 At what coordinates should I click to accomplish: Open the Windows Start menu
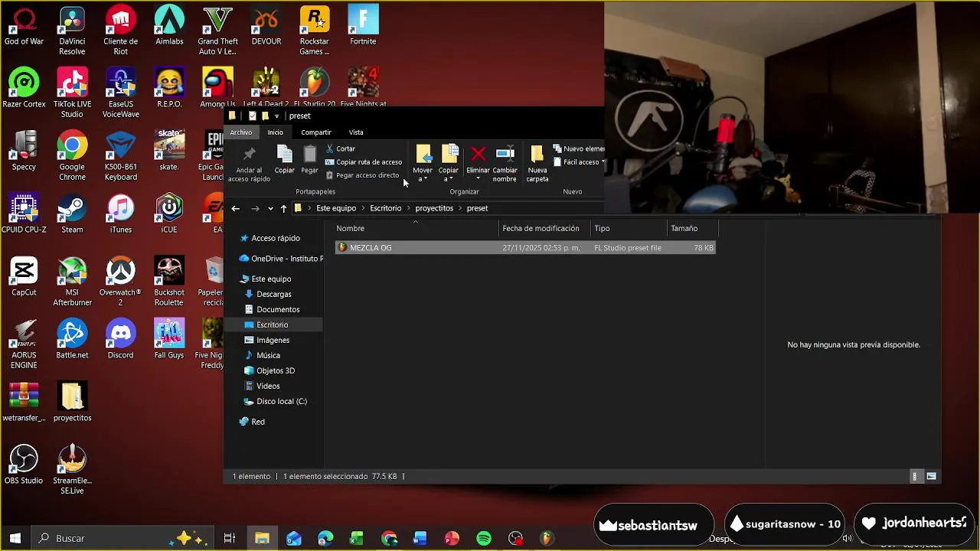tap(15, 538)
